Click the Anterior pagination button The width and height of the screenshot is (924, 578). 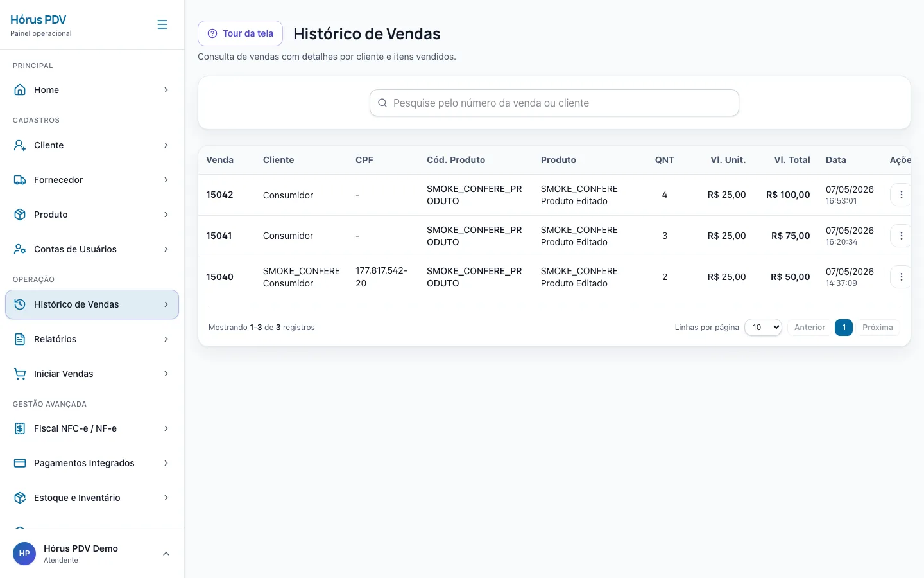[810, 328]
